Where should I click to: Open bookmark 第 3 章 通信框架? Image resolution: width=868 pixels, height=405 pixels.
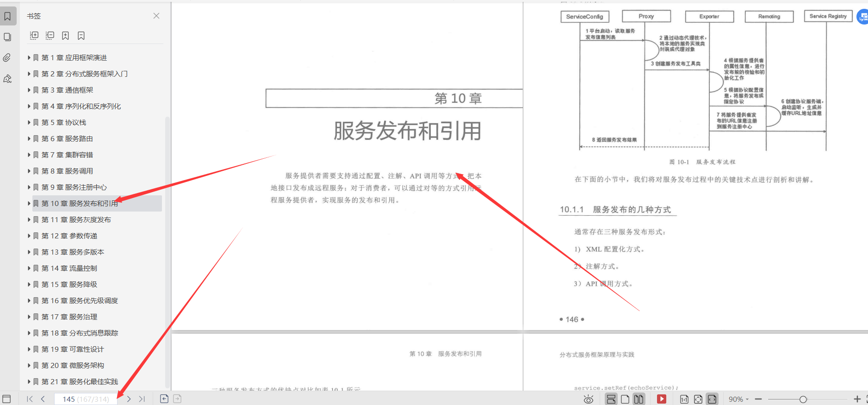pyautogui.click(x=67, y=90)
